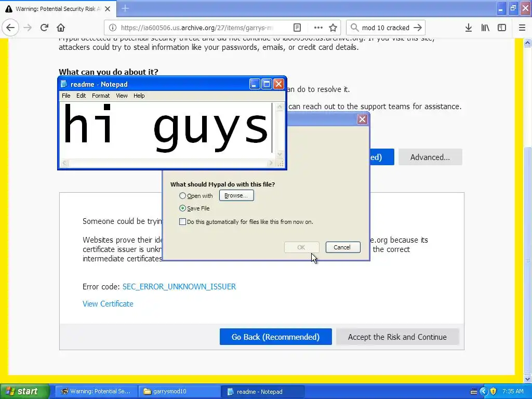
Task: Click the Advanced... button
Action: tap(430, 157)
